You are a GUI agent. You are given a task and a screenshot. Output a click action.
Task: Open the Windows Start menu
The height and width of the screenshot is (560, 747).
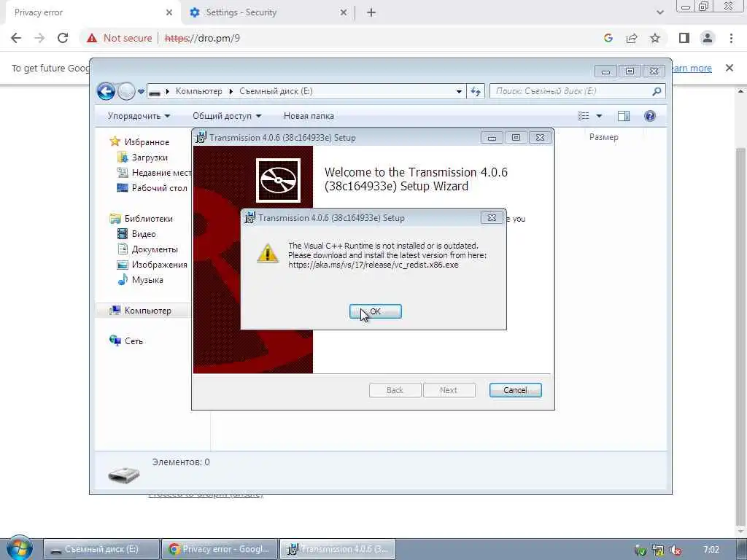20,548
